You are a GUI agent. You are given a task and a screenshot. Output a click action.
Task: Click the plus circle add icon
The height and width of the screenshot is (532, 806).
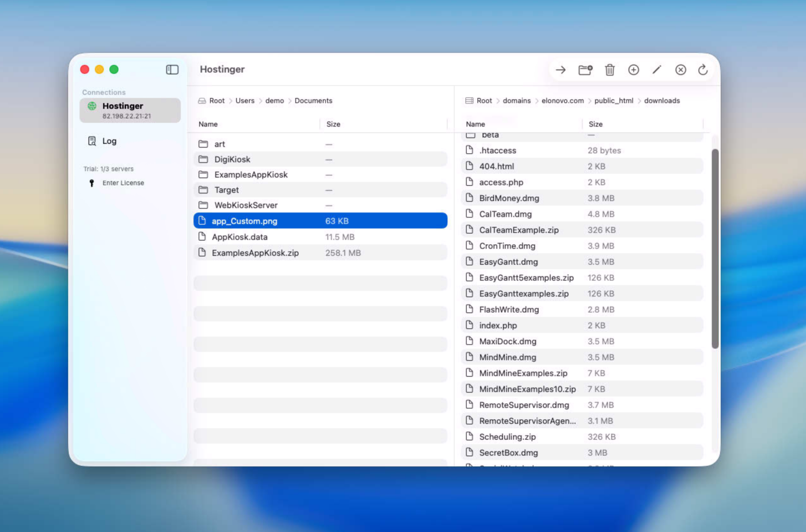633,70
